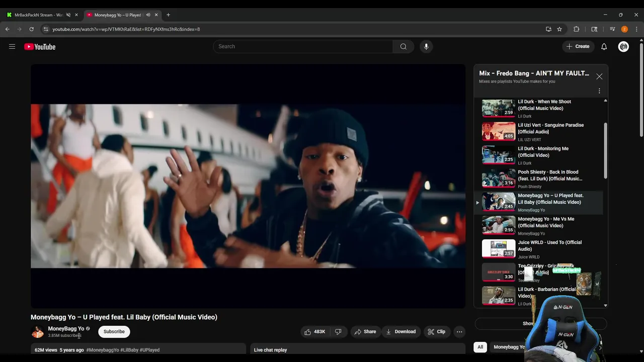This screenshot has width=644, height=362.
Task: Click the Create button
Action: (578, 46)
